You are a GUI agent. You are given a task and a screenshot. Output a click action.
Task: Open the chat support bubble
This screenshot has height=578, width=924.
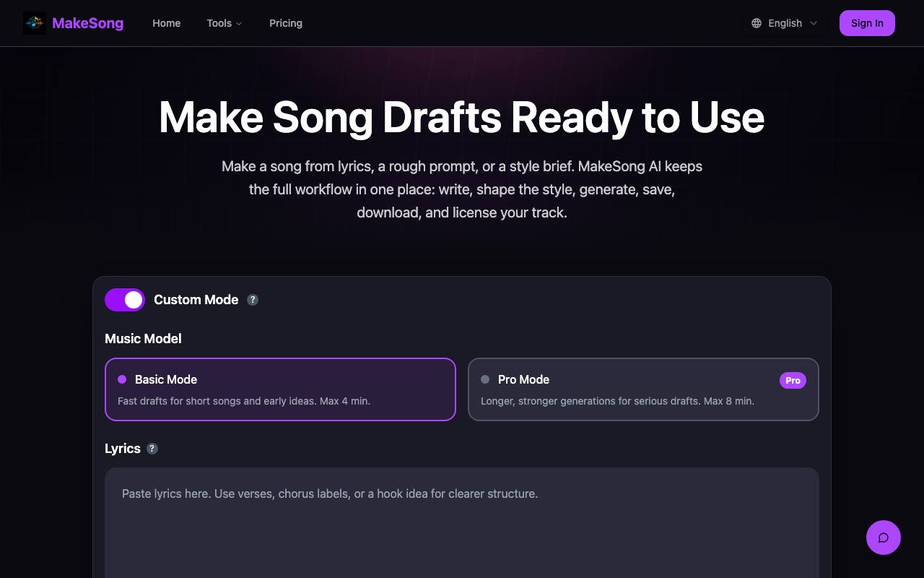884,538
